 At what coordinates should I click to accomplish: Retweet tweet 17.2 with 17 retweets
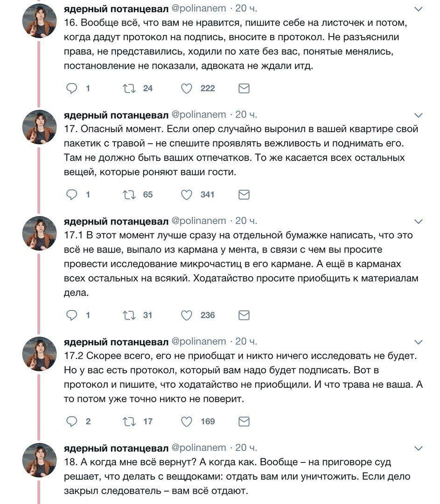pyautogui.click(x=129, y=422)
